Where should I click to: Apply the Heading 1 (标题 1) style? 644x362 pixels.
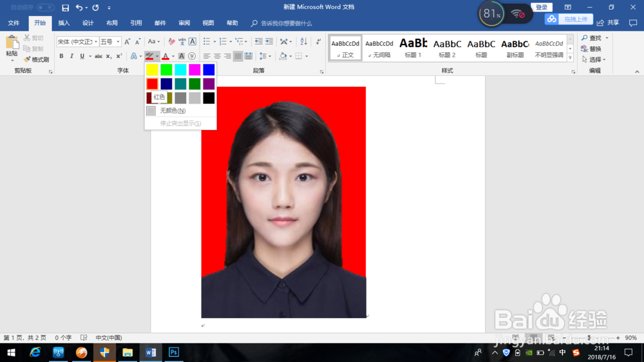coord(413,48)
